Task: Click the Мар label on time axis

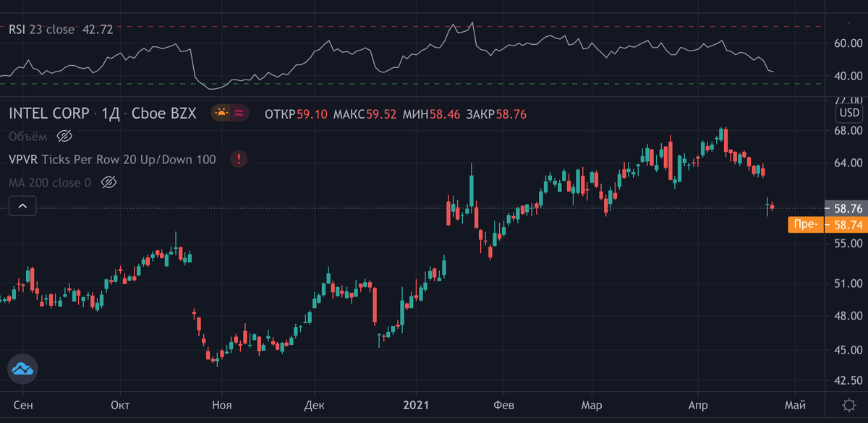Action: point(592,404)
